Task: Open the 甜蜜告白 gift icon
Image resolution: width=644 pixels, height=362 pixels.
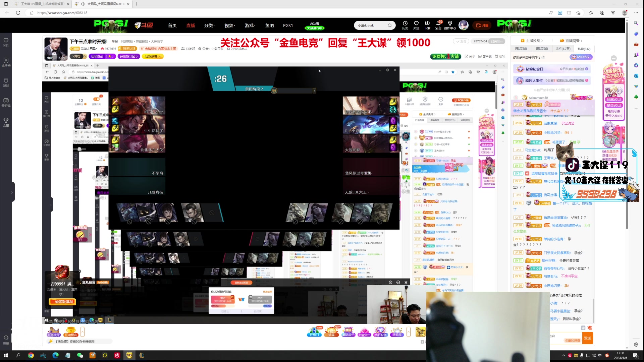Action: click(x=364, y=332)
